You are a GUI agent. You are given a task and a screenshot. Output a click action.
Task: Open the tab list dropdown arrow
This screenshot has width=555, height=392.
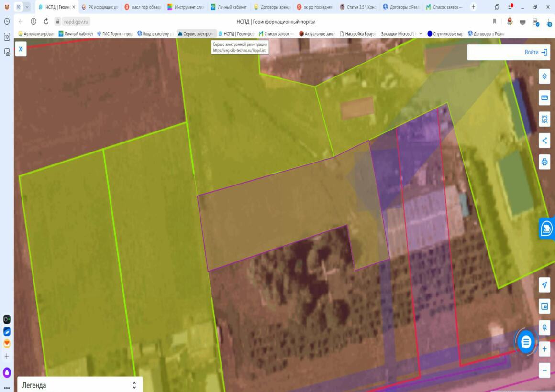pyautogui.click(x=27, y=7)
